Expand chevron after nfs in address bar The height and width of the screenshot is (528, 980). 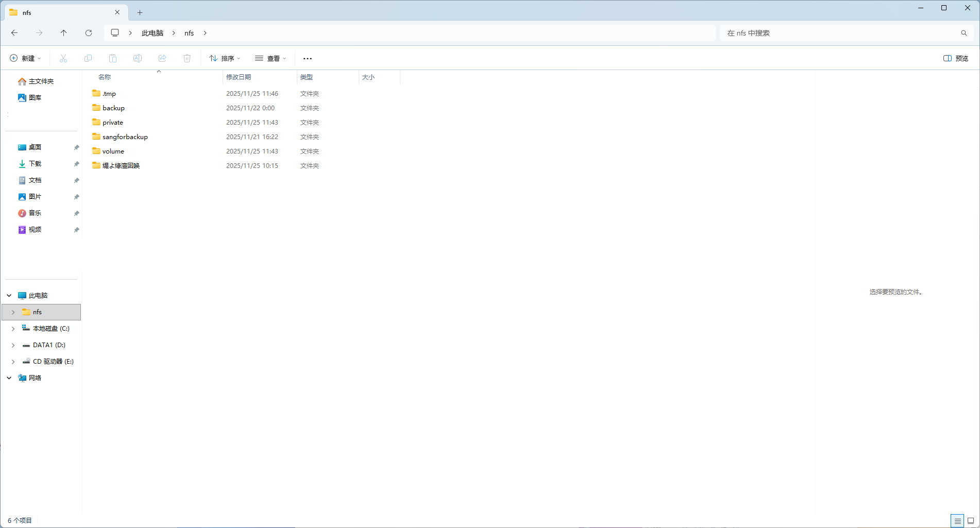205,33
